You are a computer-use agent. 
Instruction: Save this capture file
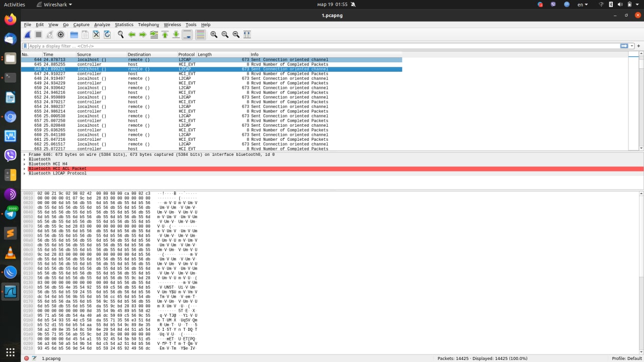[85, 35]
